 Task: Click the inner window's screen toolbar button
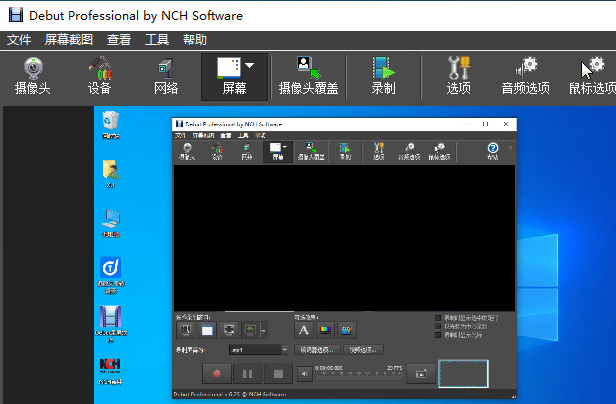(278, 152)
